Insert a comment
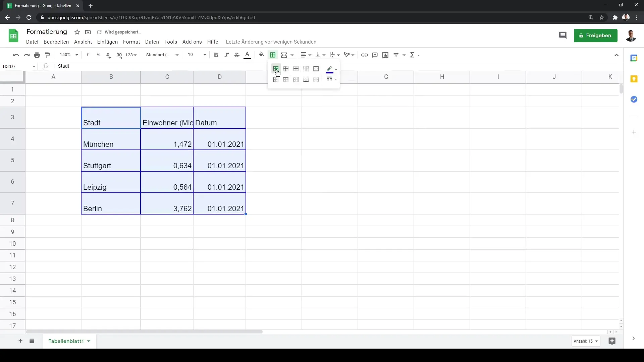Viewport: 644px width, 362px height. click(375, 55)
